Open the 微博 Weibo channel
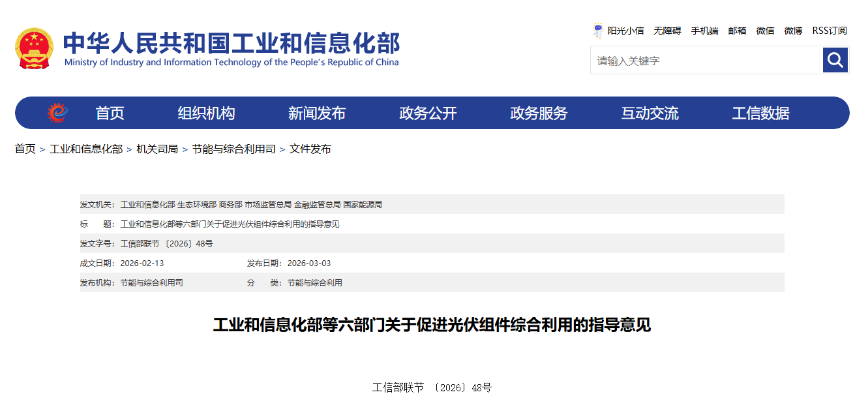Screen dimensions: 868x403 pos(793,31)
